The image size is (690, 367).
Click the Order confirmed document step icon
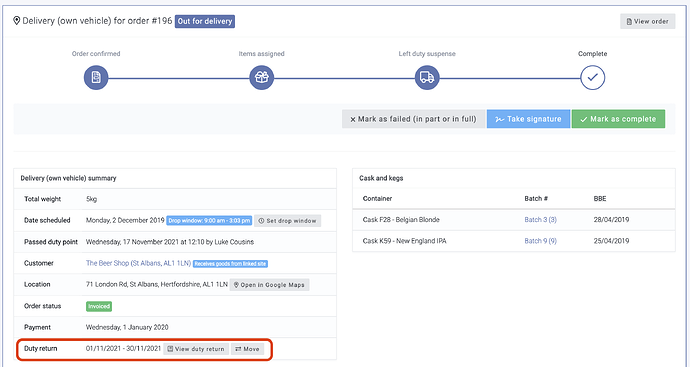tap(96, 77)
